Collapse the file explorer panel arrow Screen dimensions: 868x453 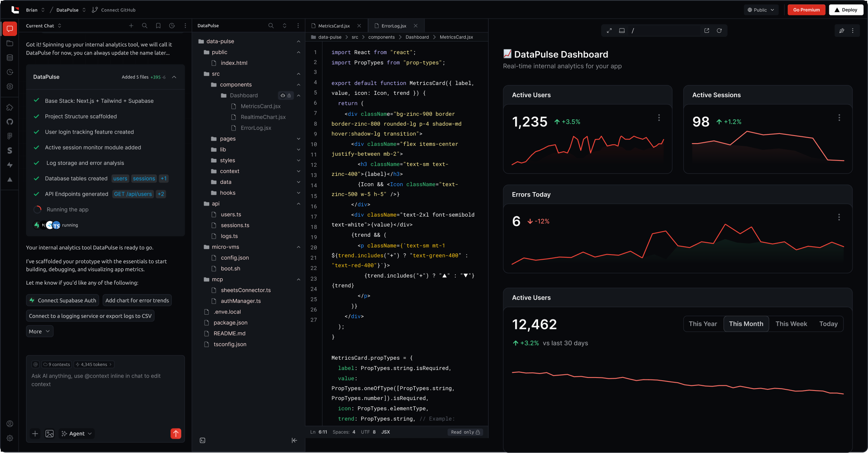(294, 440)
